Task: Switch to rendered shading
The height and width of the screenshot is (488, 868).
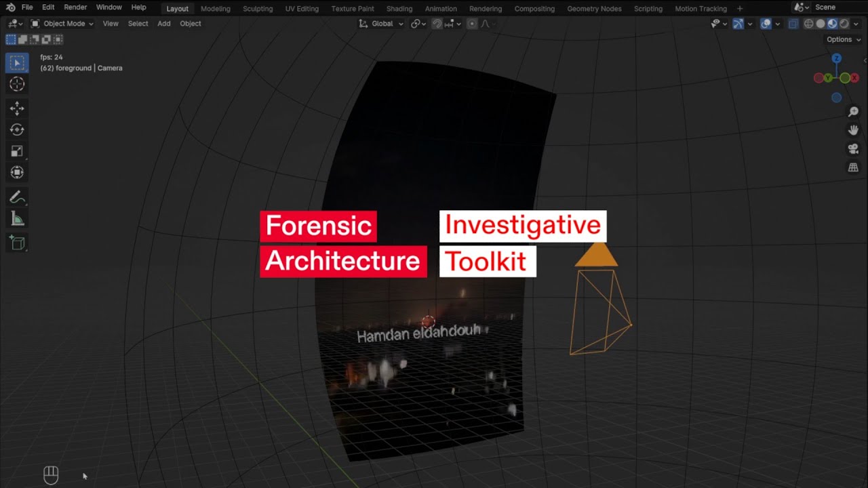Action: click(x=844, y=24)
